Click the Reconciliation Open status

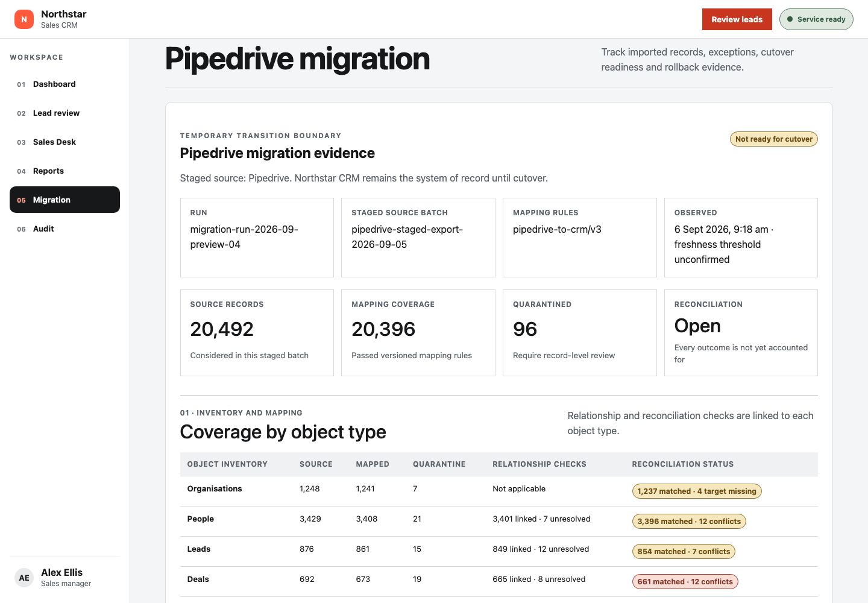pyautogui.click(x=697, y=326)
